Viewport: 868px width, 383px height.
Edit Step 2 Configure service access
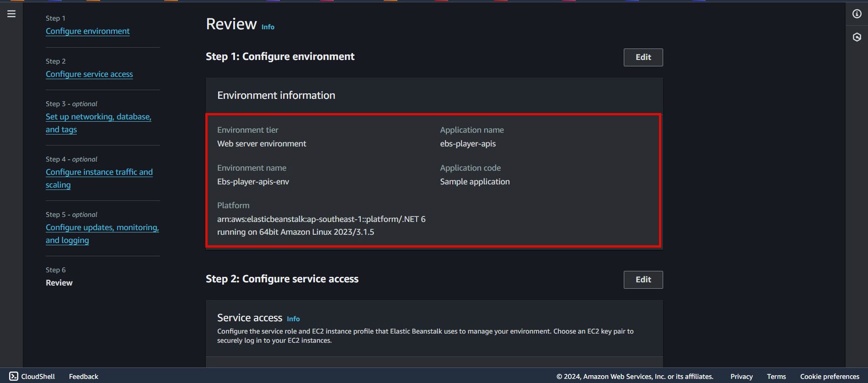(643, 280)
